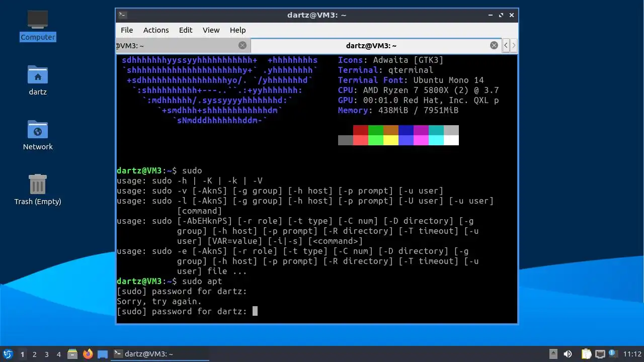
Task: Open the clipboard manager tray icon
Action: click(x=586, y=354)
